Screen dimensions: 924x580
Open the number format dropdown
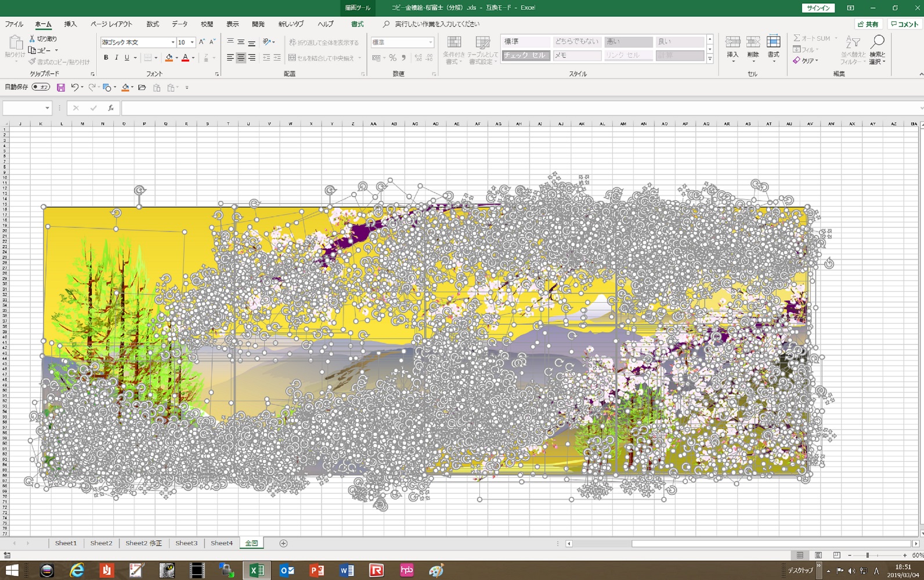point(430,42)
